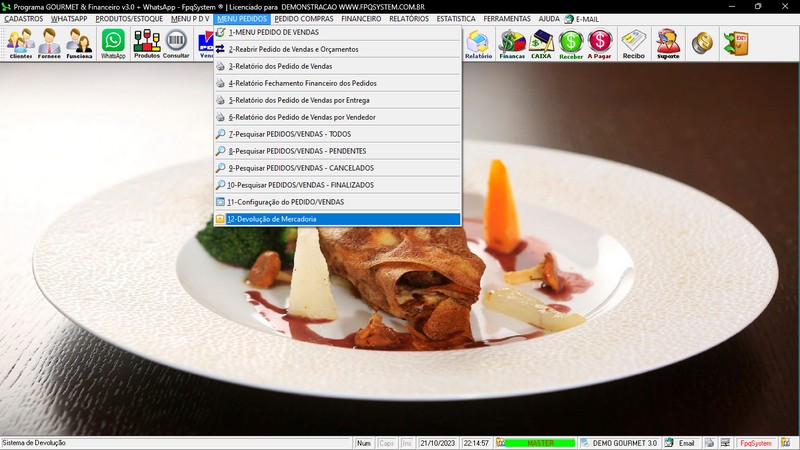Launch the WhatsApp toolbar icon

(113, 44)
